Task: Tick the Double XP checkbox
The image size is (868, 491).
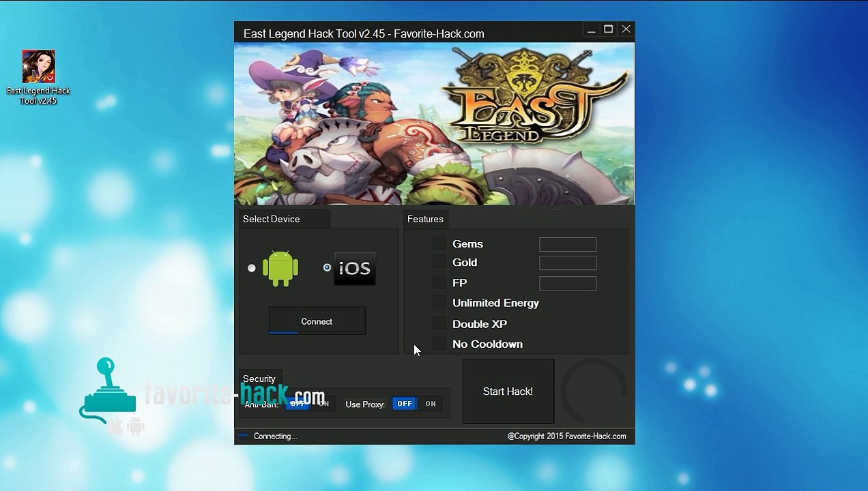Action: coord(439,323)
